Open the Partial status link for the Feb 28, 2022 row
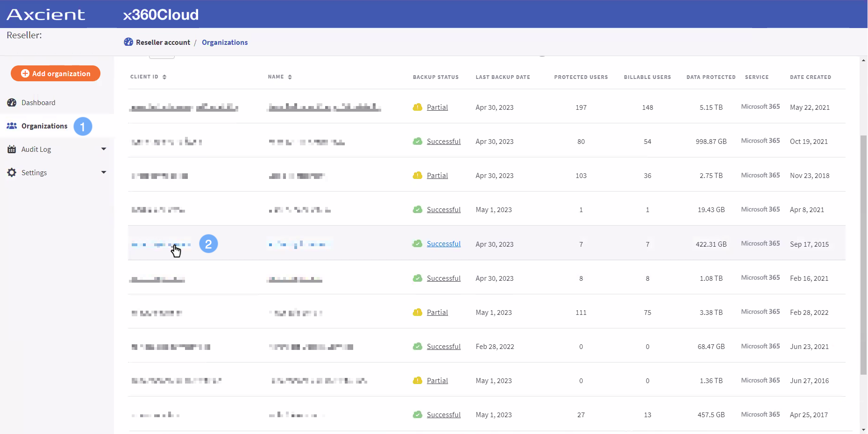868x434 pixels. tap(437, 313)
